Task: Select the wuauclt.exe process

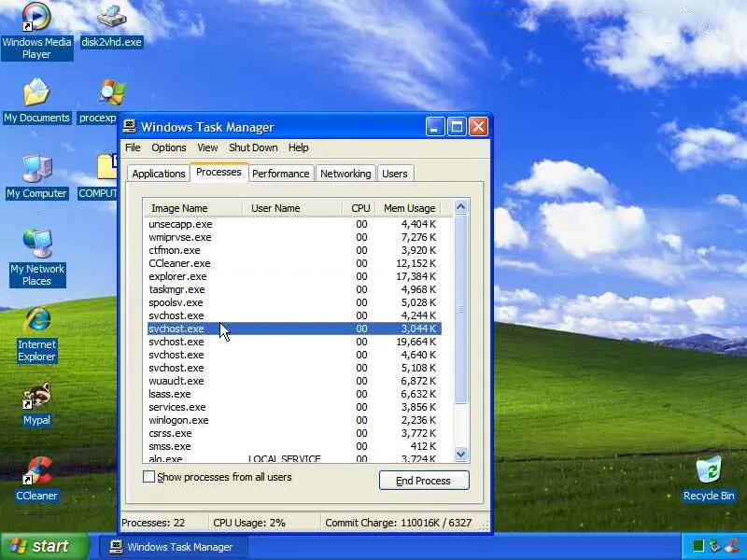Action: (294, 381)
